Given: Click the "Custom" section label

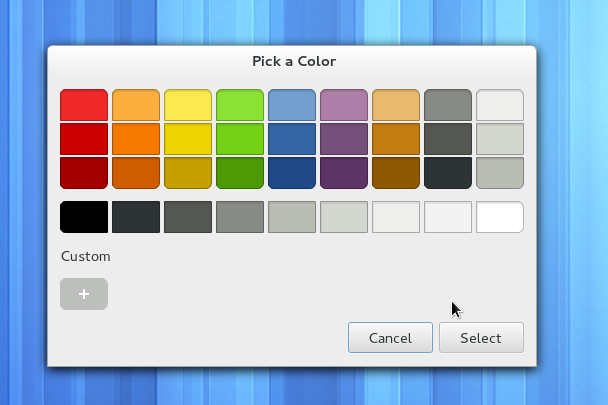Looking at the screenshot, I should pyautogui.click(x=86, y=256).
